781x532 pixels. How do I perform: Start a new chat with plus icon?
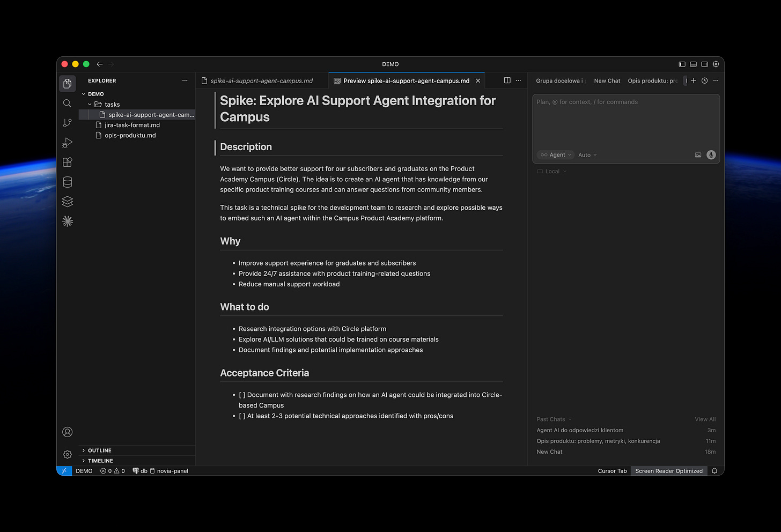[x=694, y=80]
